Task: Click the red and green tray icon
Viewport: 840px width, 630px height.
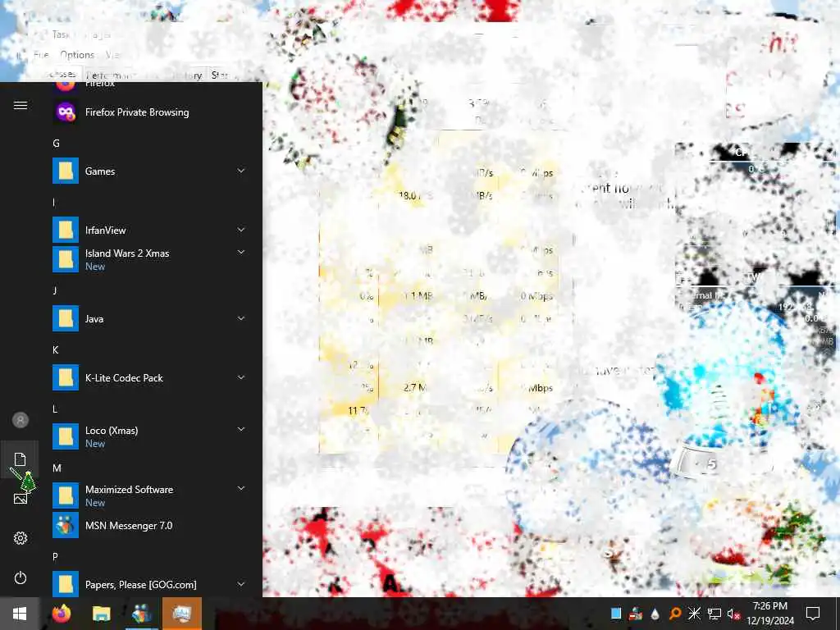Action: pos(636,614)
